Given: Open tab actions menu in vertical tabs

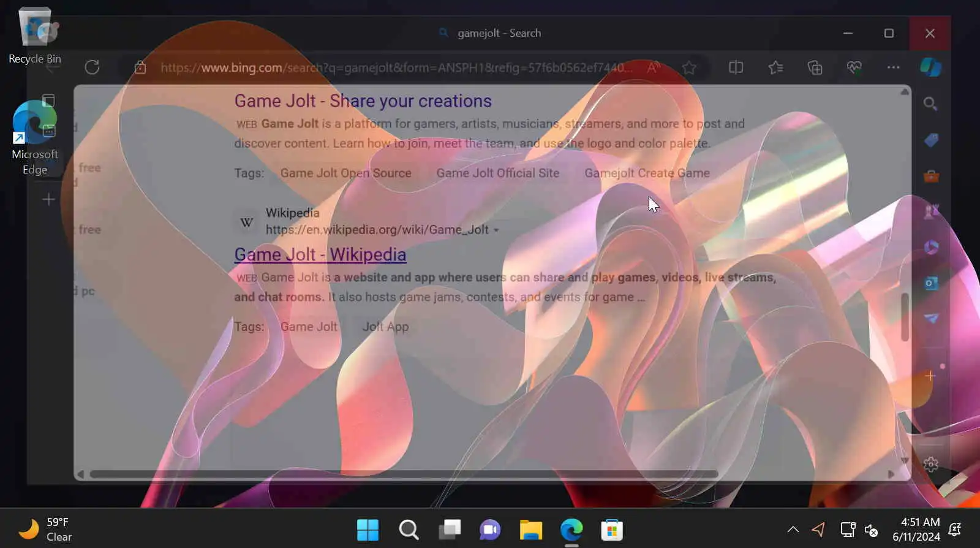Looking at the screenshot, I should (x=48, y=101).
